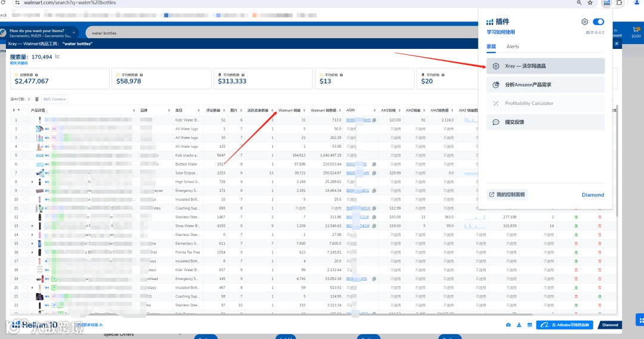Screen dimensions: 644x339
Task: Expand row 15 variations arrow
Action: pos(32,243)
